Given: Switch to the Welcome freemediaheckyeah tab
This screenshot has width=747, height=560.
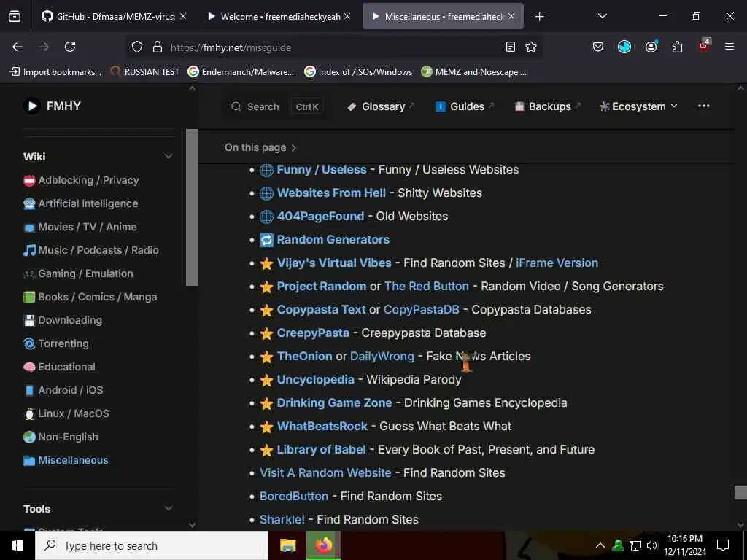Looking at the screenshot, I should (280, 17).
